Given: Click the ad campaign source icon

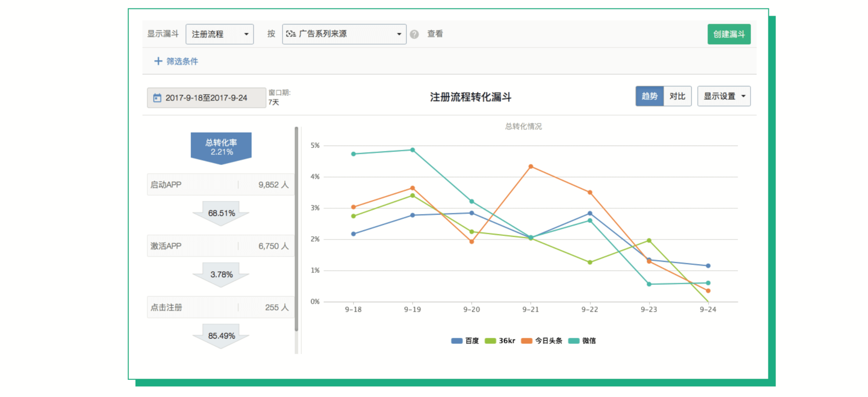Looking at the screenshot, I should [x=291, y=34].
